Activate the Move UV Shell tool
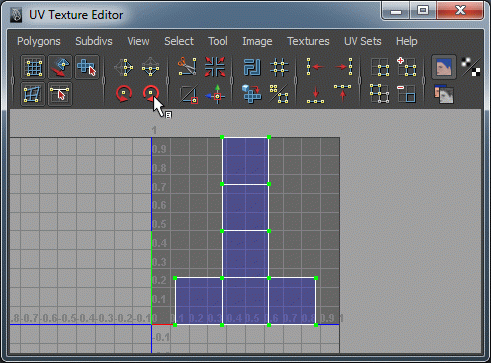491x363 pixels. point(87,67)
